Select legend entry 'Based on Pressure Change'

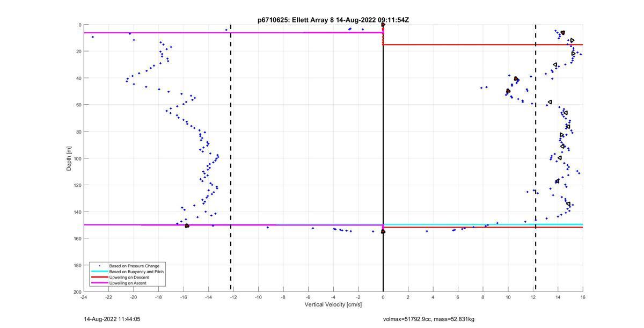point(134,266)
